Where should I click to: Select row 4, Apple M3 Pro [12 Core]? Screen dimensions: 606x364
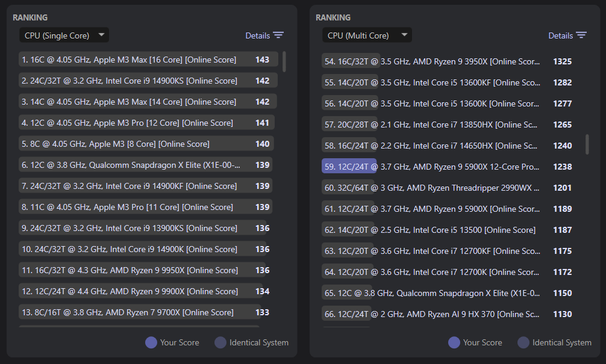[x=148, y=123]
